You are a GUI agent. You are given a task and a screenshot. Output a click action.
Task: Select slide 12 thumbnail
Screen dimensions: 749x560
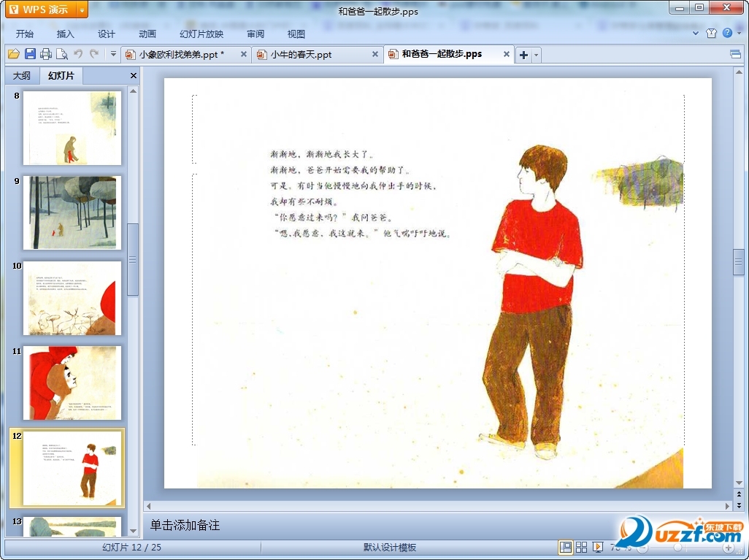(72, 468)
